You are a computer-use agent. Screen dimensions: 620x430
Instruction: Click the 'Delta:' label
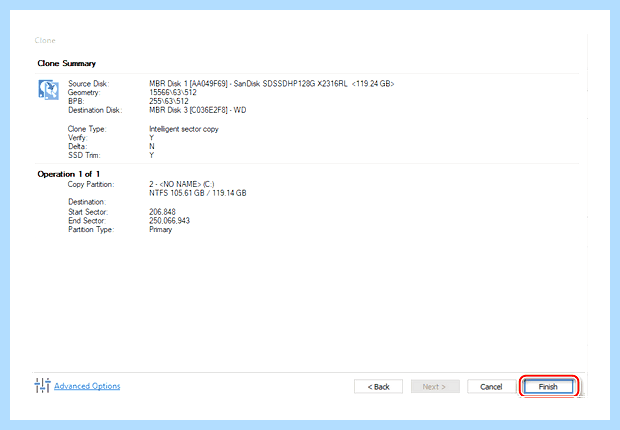tap(77, 146)
